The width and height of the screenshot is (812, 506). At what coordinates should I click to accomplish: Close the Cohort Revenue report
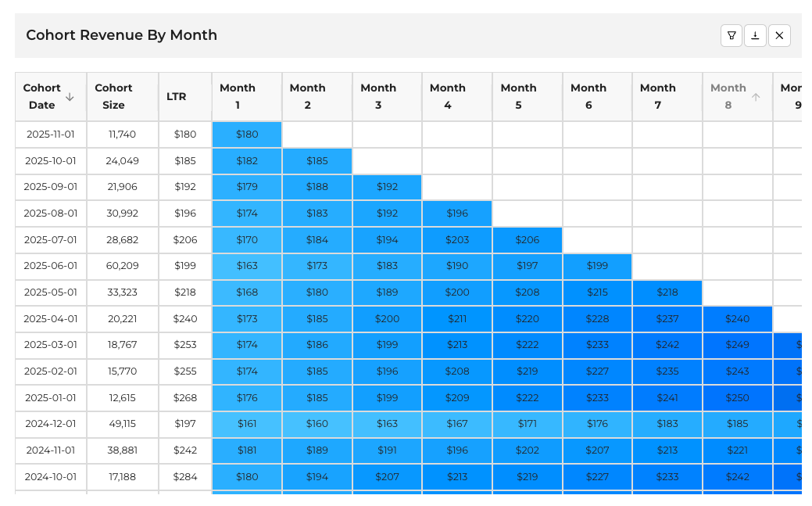779,35
